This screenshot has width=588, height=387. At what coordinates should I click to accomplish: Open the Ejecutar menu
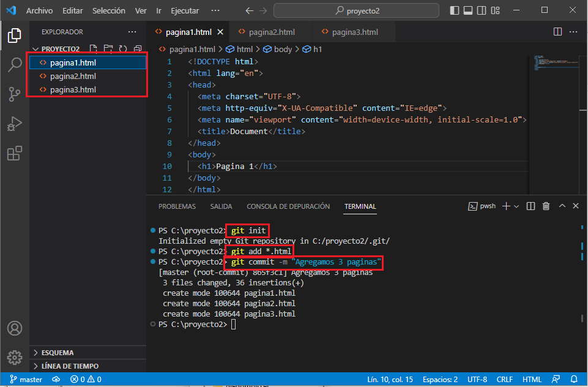185,10
